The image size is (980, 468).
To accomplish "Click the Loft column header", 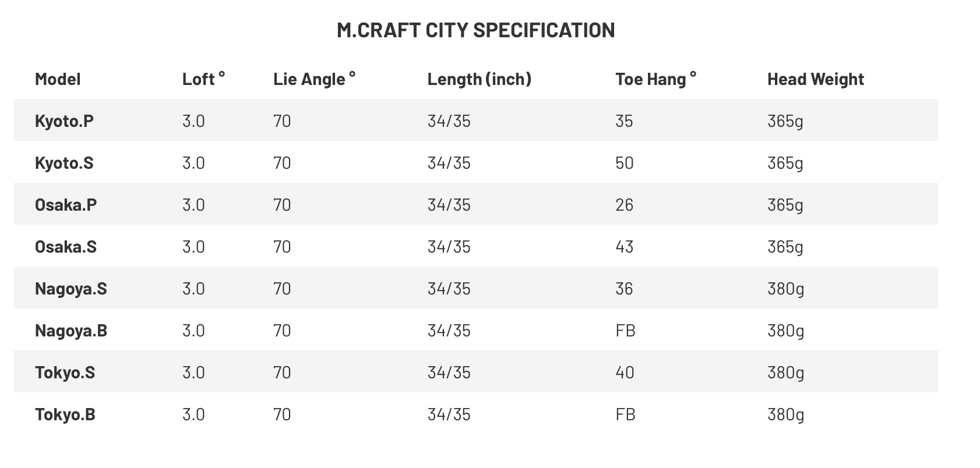I will [203, 79].
